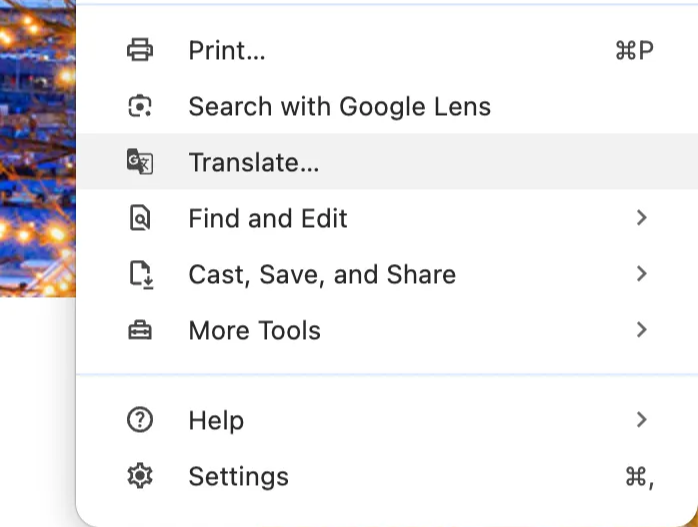698x527 pixels.
Task: Click the Google Translate icon
Action: pos(140,162)
